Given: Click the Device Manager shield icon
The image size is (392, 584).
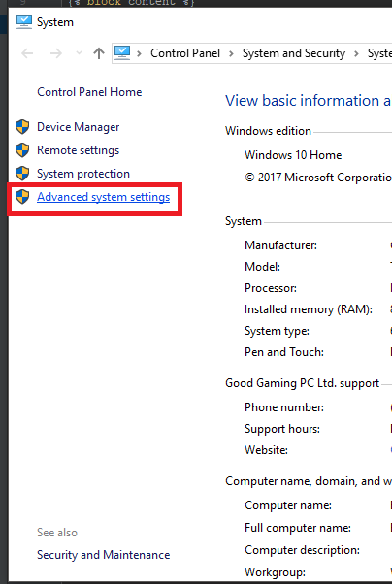Looking at the screenshot, I should 22,127.
